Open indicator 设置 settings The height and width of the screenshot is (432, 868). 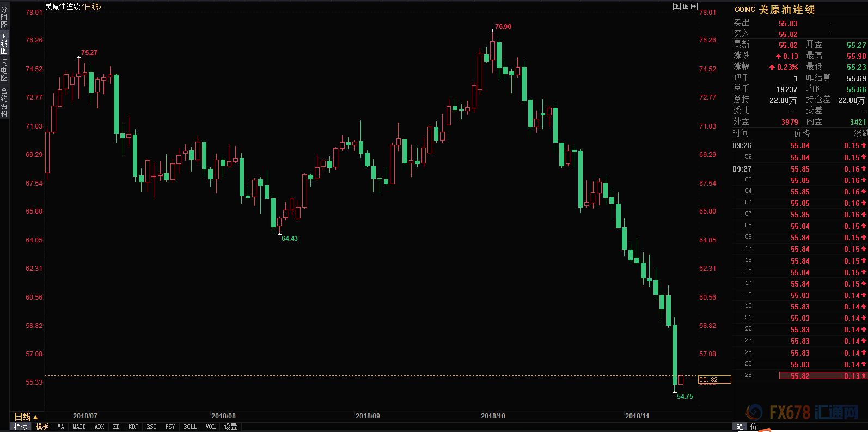coord(231,427)
